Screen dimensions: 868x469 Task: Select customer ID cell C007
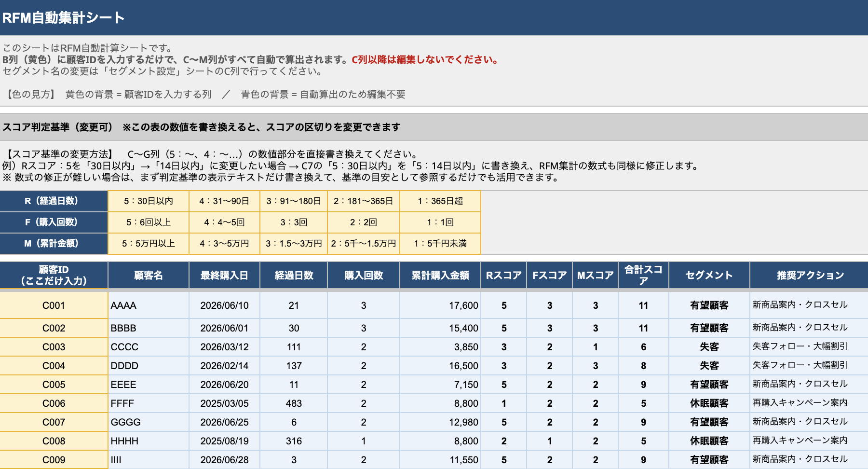pyautogui.click(x=54, y=422)
